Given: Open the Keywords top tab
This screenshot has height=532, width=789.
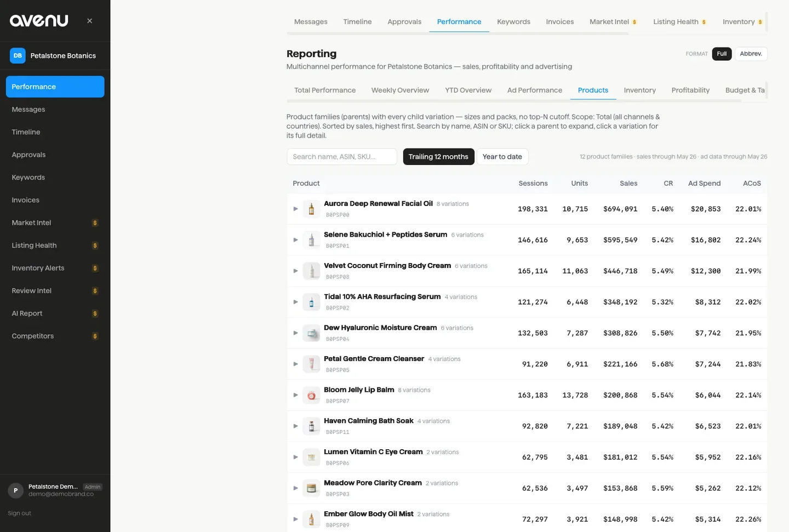Looking at the screenshot, I should (x=513, y=22).
